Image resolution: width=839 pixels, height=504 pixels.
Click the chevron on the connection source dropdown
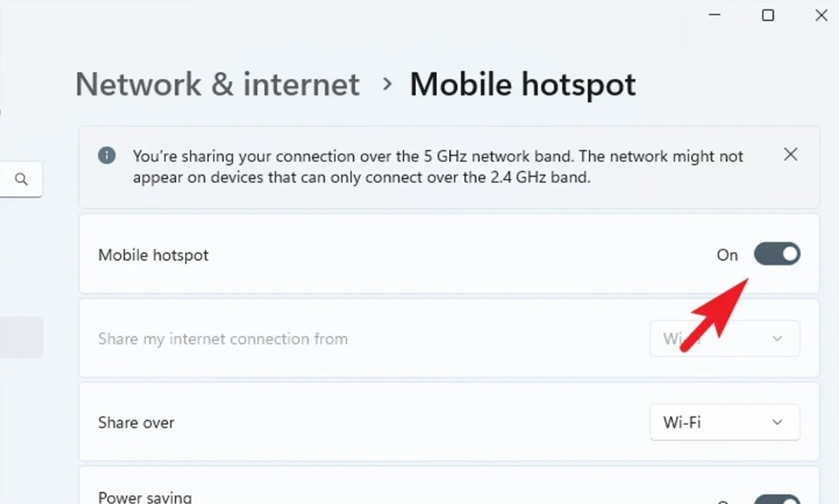tap(776, 338)
